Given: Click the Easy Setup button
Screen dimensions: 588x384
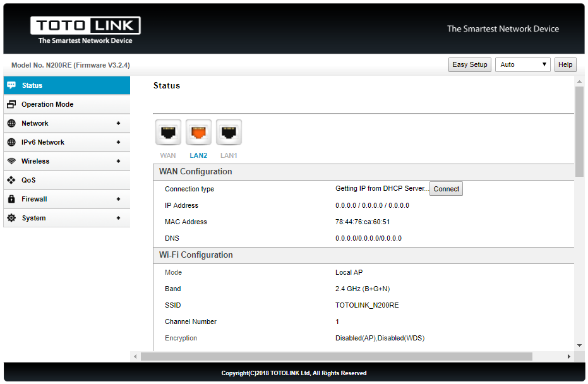Looking at the screenshot, I should 469,64.
